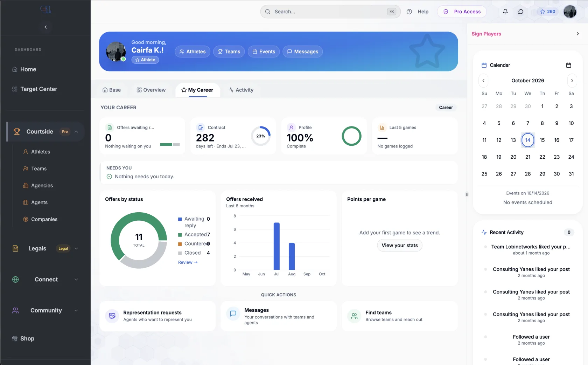Click the Athletes pill in the banner
Screen dimensions: 588x365
click(192, 51)
